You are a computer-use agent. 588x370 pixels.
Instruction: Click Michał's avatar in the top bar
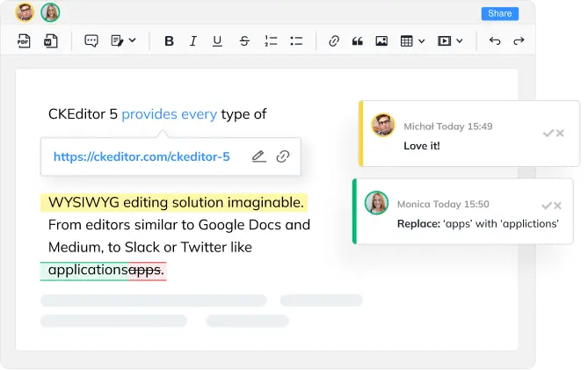(x=25, y=12)
